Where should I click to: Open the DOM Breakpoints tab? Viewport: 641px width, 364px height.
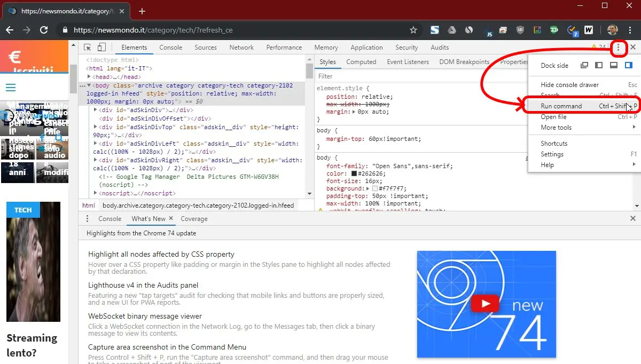pos(464,62)
